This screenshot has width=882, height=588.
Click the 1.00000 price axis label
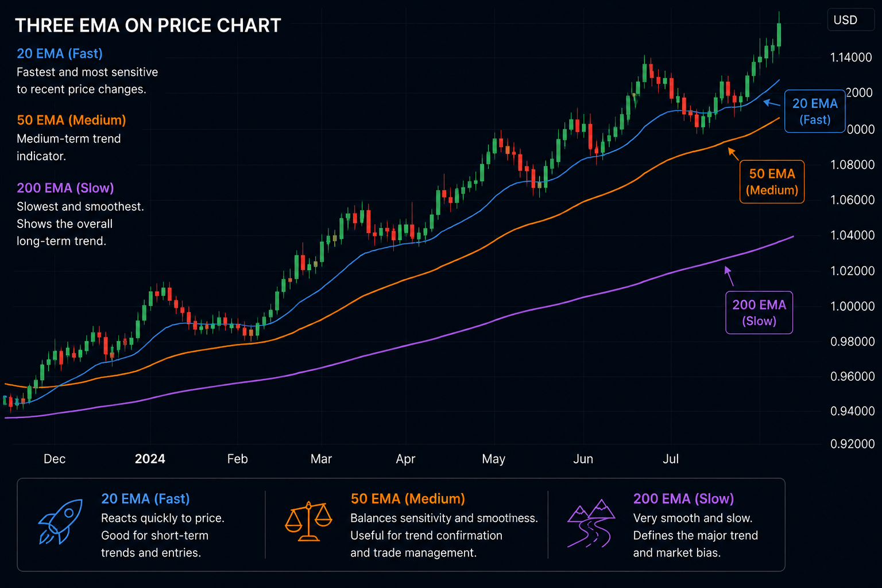coord(853,306)
